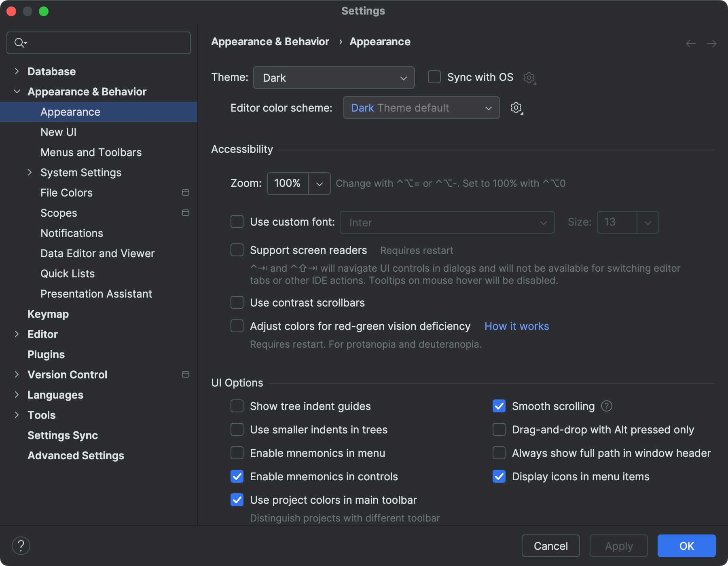
Task: Open Help via bottom-left question mark
Action: click(21, 546)
